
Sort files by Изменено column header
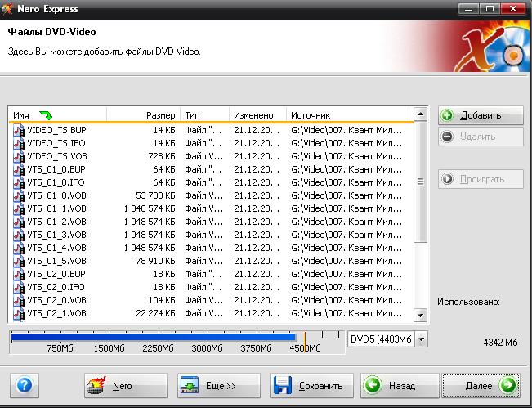(257, 115)
